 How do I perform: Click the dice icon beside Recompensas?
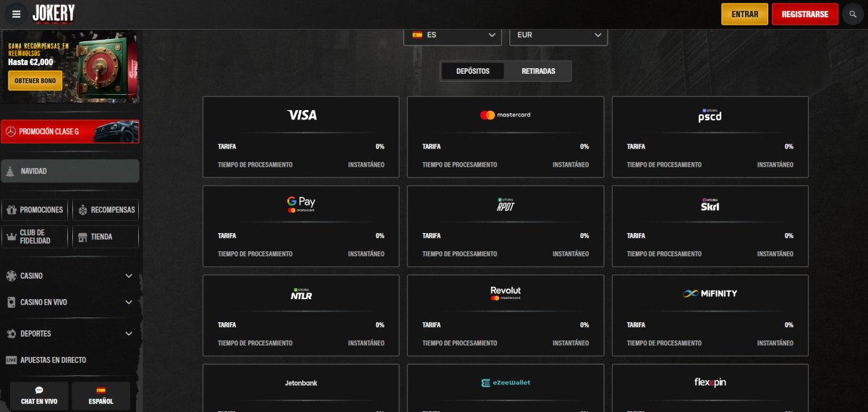point(83,210)
